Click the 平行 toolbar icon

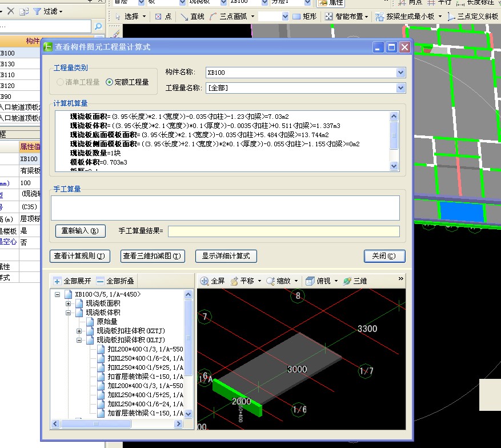pyautogui.click(x=431, y=2)
